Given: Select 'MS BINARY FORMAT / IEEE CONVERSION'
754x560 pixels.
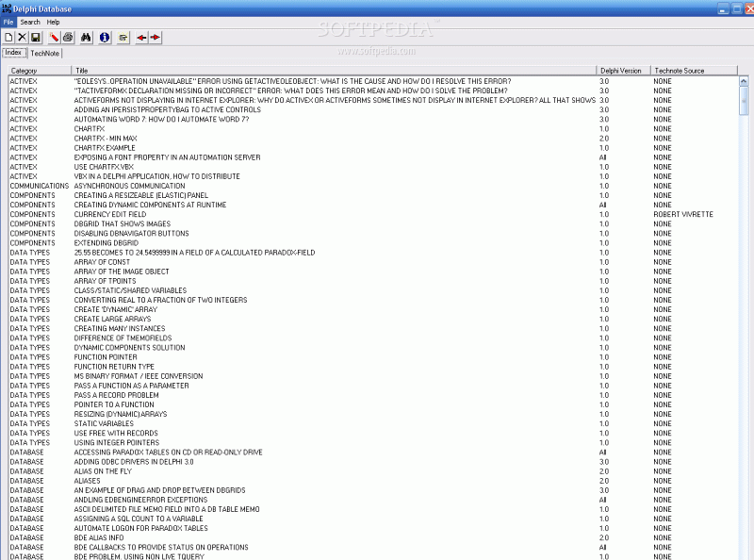Looking at the screenshot, I should click(x=373, y=376).
